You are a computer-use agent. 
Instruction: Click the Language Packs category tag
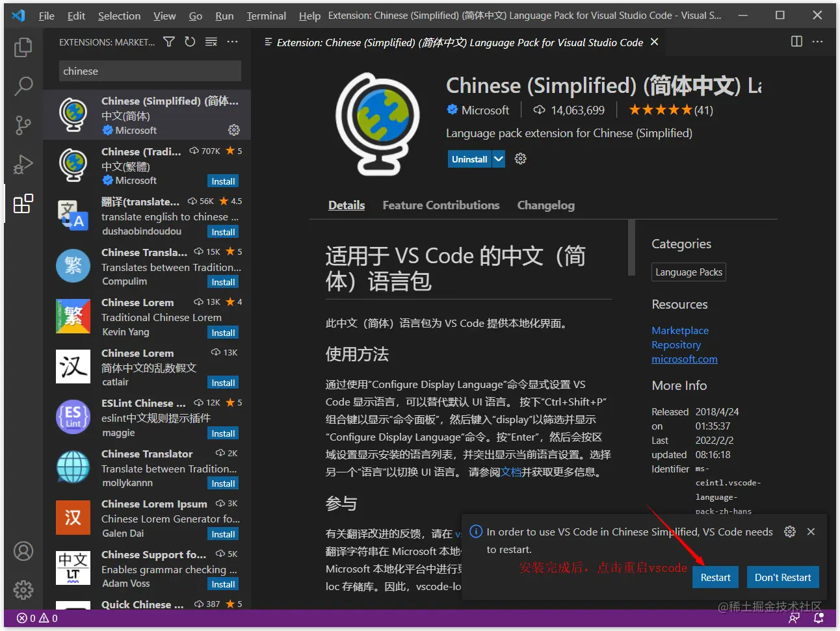689,272
